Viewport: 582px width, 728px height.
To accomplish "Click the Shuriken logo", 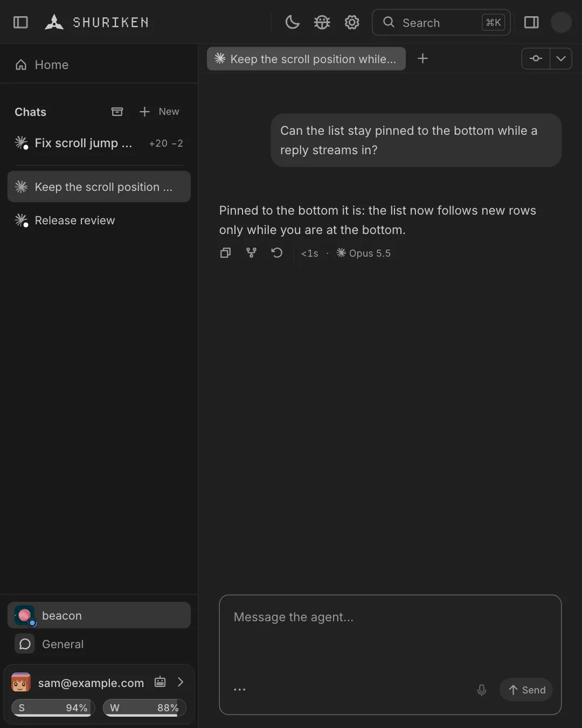I will click(97, 22).
